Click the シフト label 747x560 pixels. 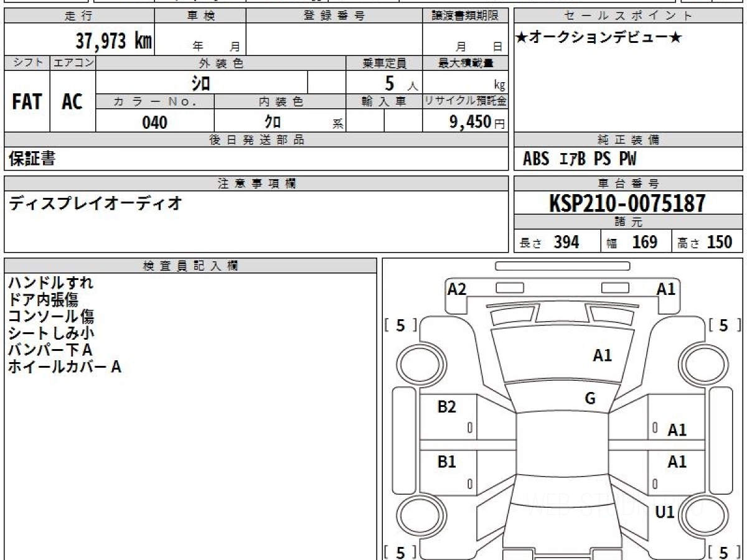coord(27,63)
